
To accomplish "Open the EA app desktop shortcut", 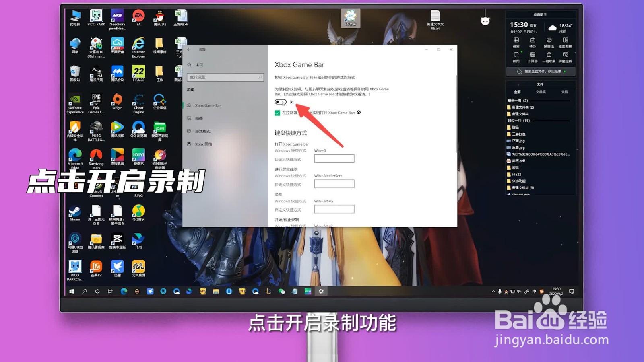I will click(x=138, y=18).
